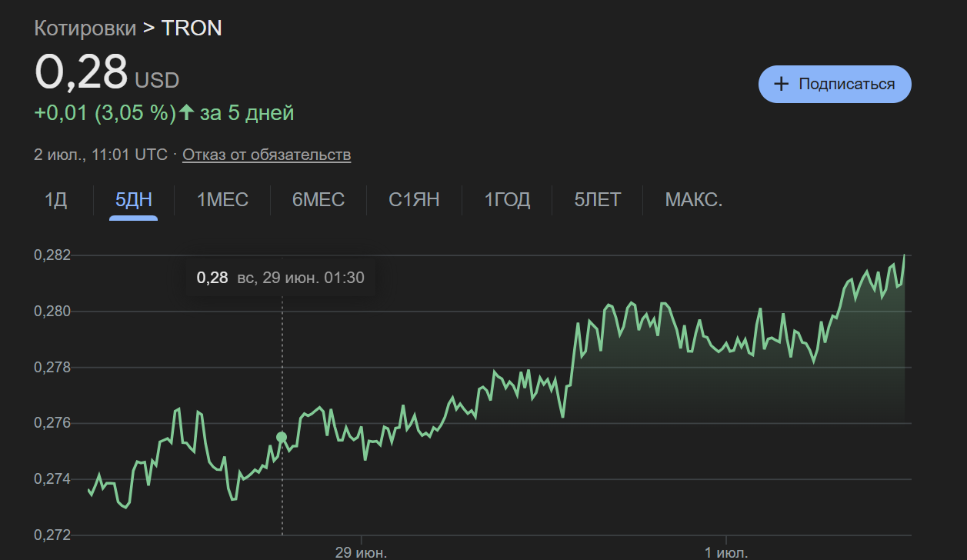This screenshot has width=967, height=560.
Task: Switch to the С1ЯН year-to-date tab
Action: coord(414,201)
